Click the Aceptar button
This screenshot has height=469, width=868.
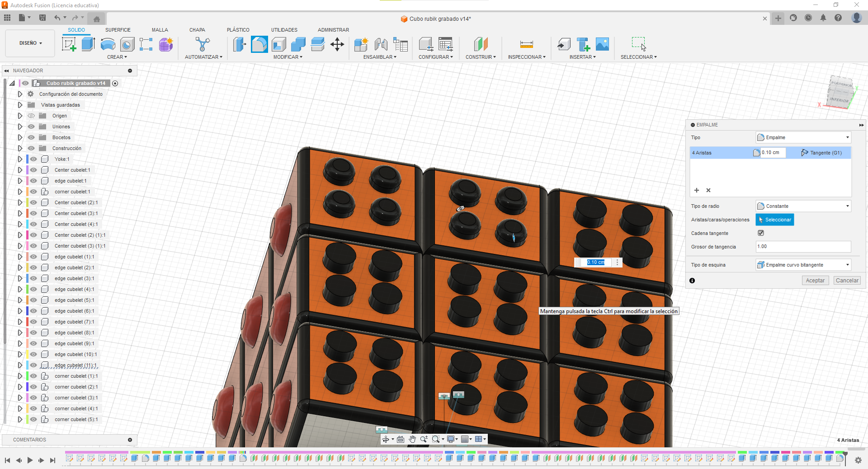click(815, 281)
